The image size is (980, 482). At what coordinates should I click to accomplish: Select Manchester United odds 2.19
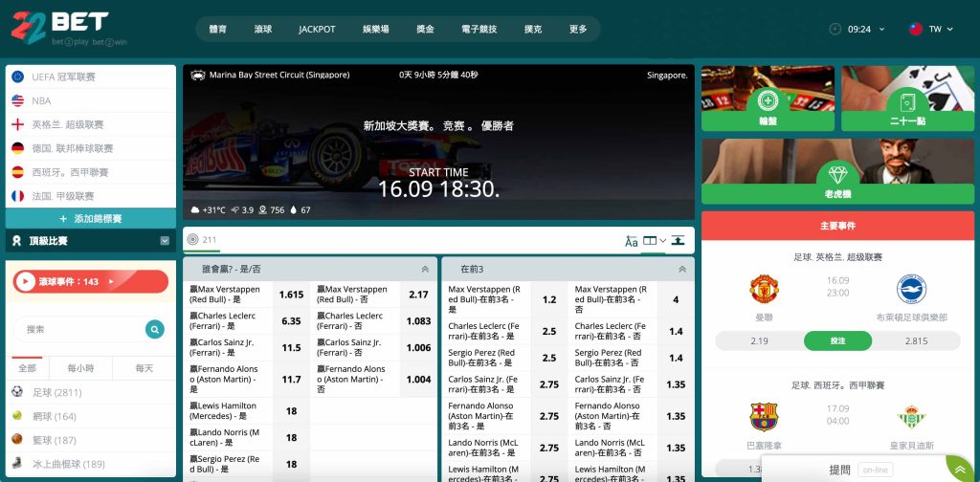click(759, 340)
